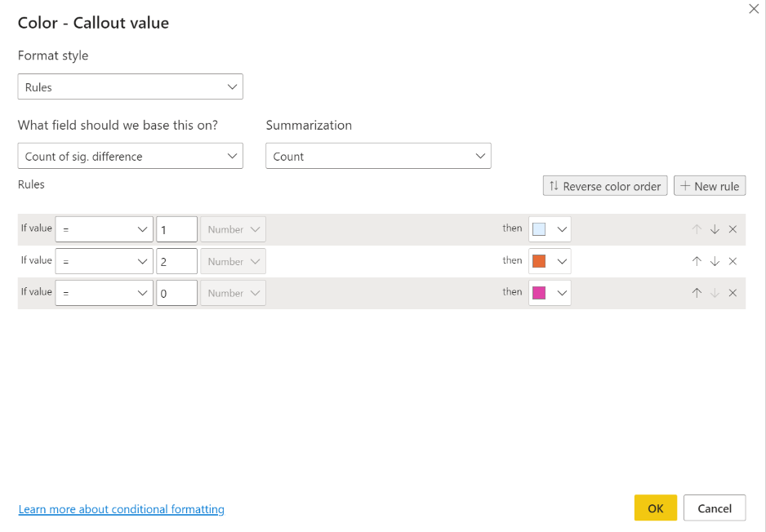Click Reverse color order button
766x532 pixels.
click(x=605, y=186)
